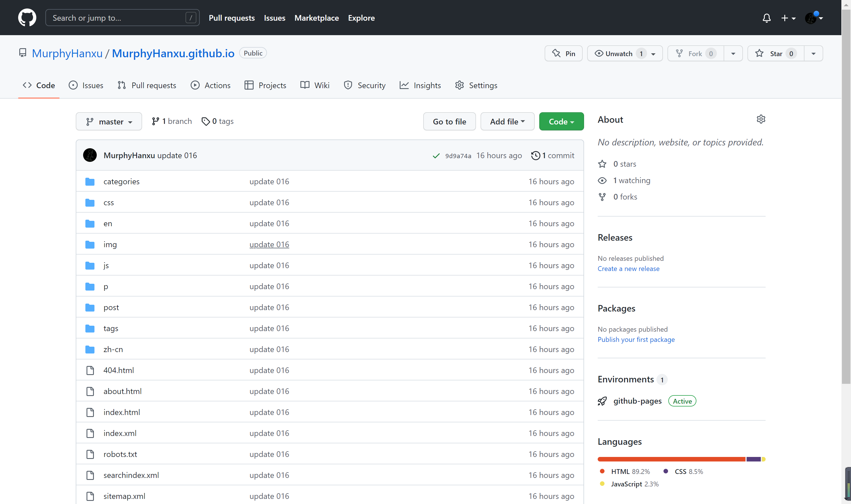Screen dimensions: 851x504
Task: Click the About settings gear icon
Action: 761,119
